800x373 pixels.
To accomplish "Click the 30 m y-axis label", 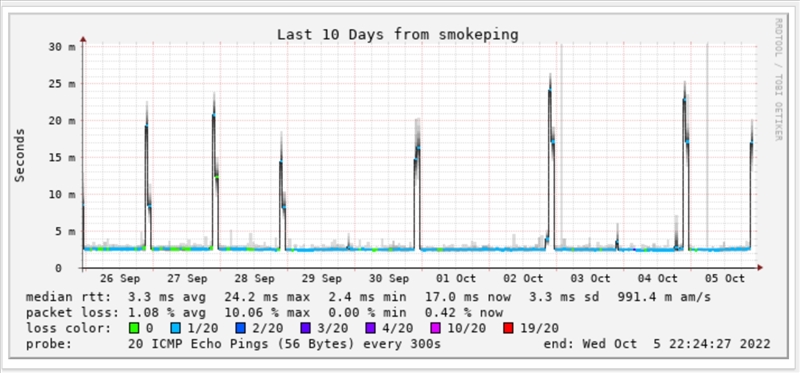I will click(62, 46).
